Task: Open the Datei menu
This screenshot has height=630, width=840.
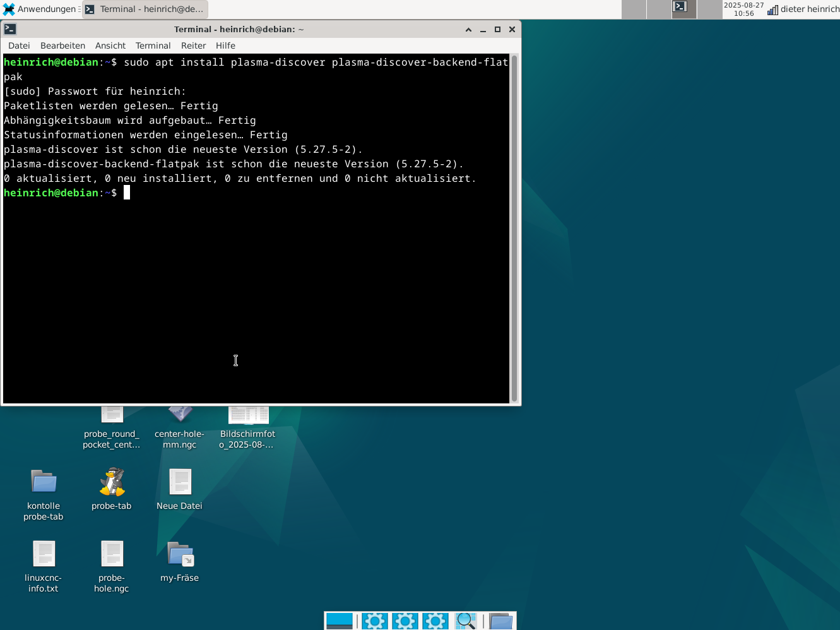Action: (19, 45)
